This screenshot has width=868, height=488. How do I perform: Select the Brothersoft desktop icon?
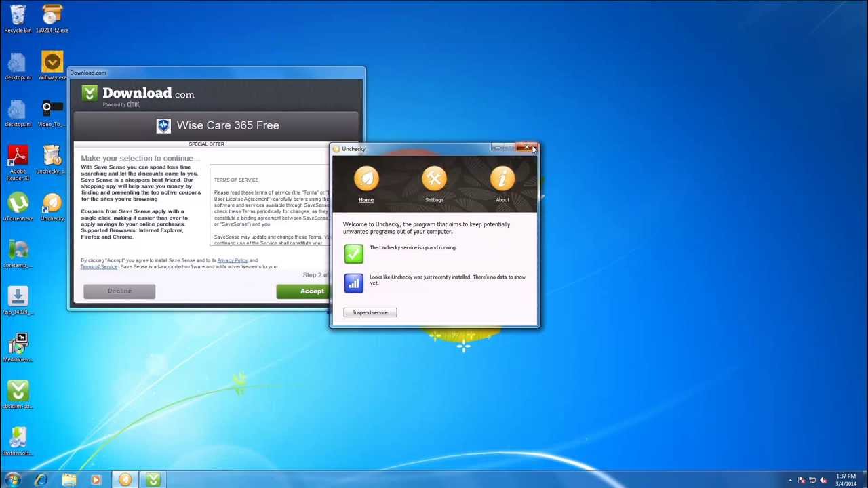pos(18,441)
